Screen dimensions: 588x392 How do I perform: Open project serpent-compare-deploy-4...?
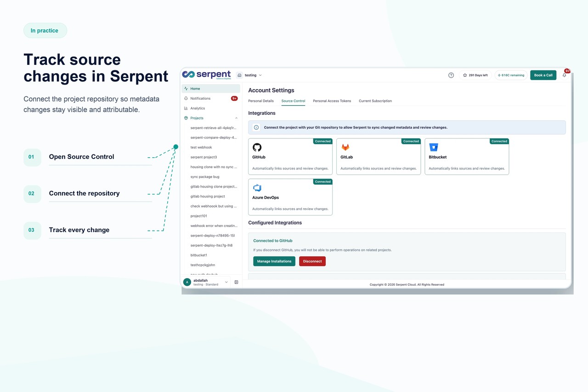(x=213, y=137)
